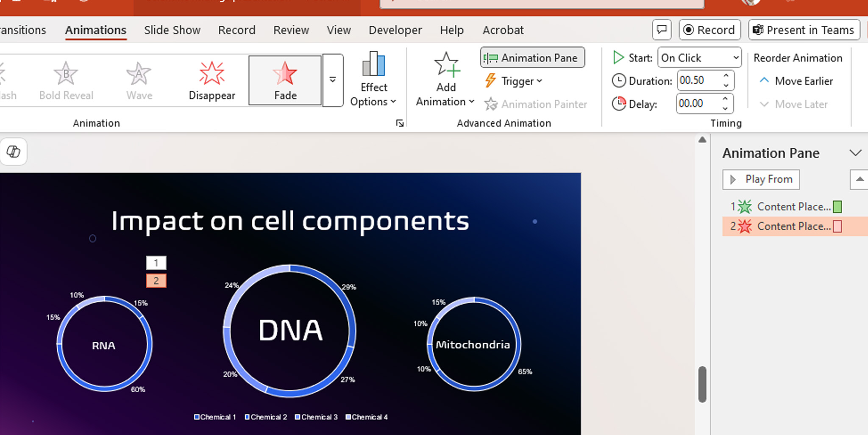Click the Comments speech bubble icon
This screenshot has height=435, width=868.
point(662,30)
